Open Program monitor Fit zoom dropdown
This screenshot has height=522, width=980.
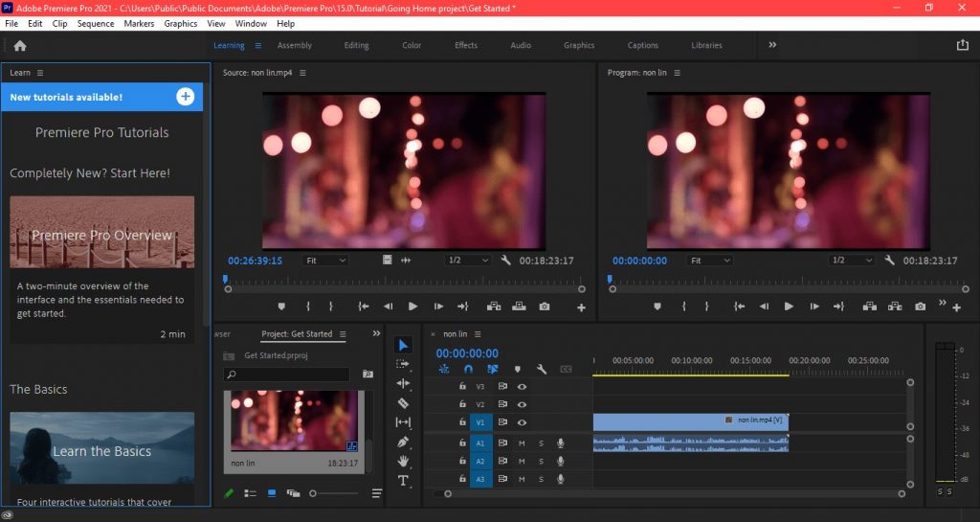709,261
